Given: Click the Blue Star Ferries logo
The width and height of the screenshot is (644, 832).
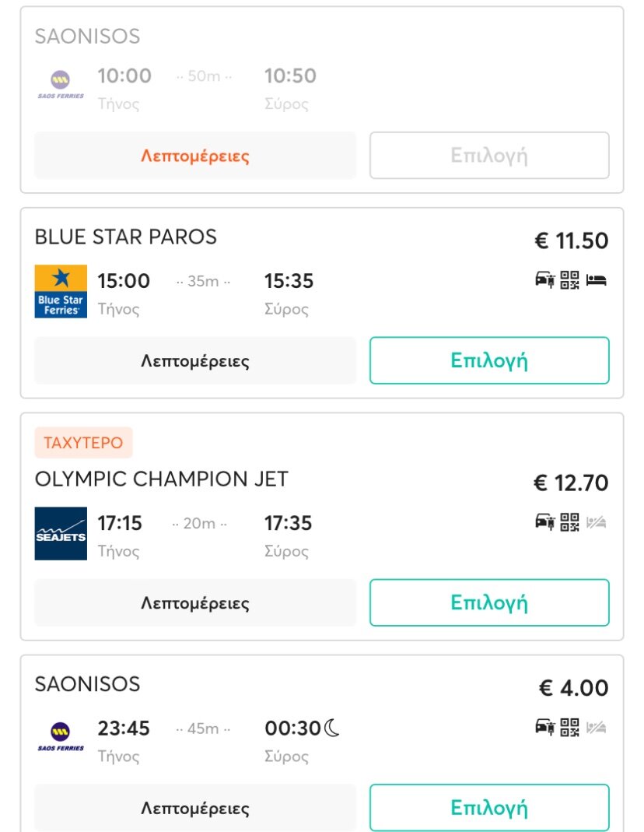Looking at the screenshot, I should tap(61, 292).
